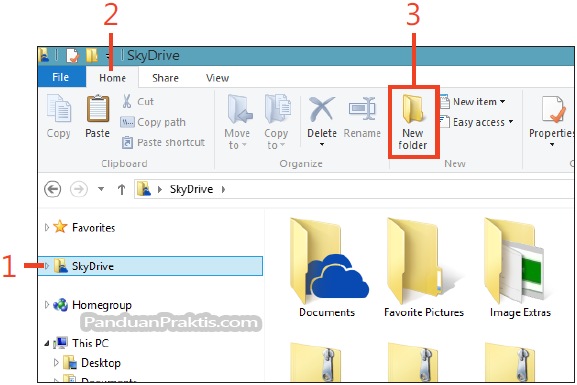Click the Up one level arrow
Screen dimensions: 577x385
121,189
